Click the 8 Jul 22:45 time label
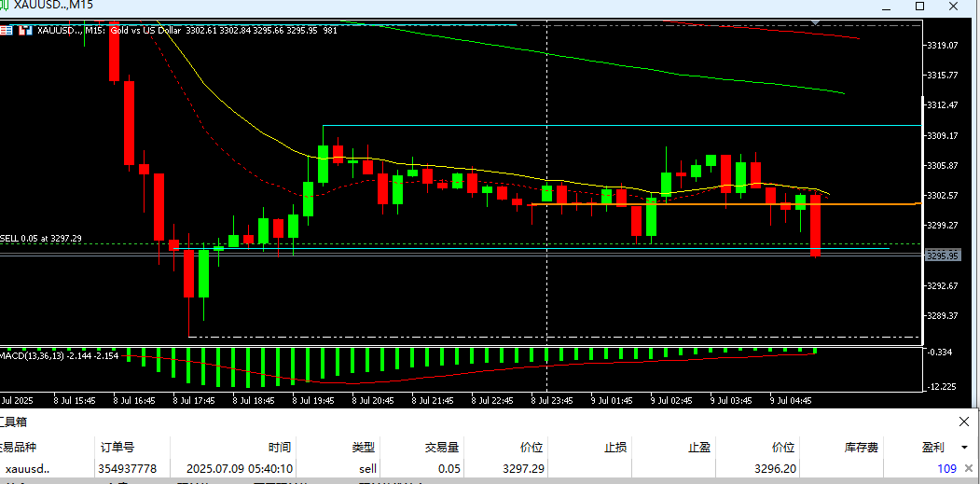 [x=492, y=400]
